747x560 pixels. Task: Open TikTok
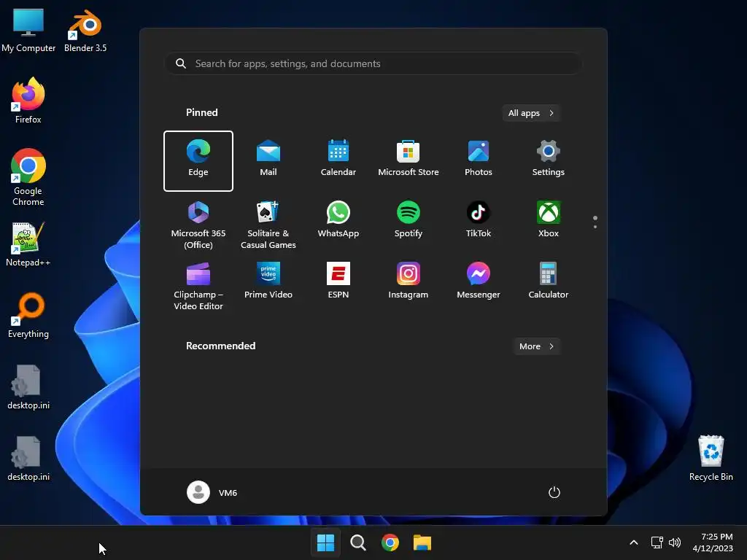point(479,222)
